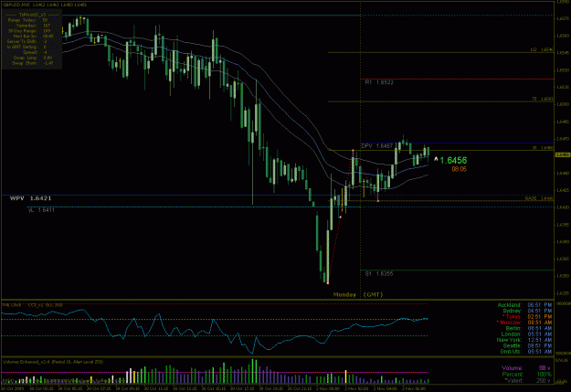Click the current price tag on price axis
The height and width of the screenshot is (392, 571).
point(563,154)
